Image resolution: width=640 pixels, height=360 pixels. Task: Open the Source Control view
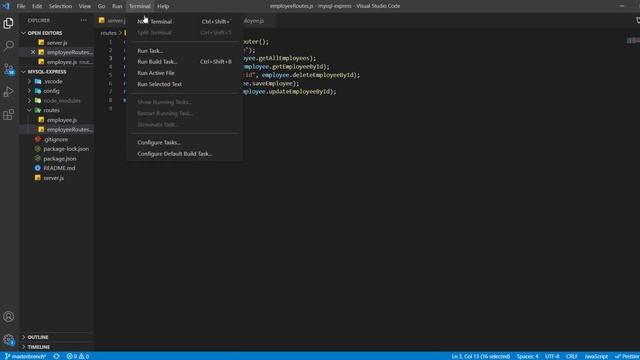[8, 69]
